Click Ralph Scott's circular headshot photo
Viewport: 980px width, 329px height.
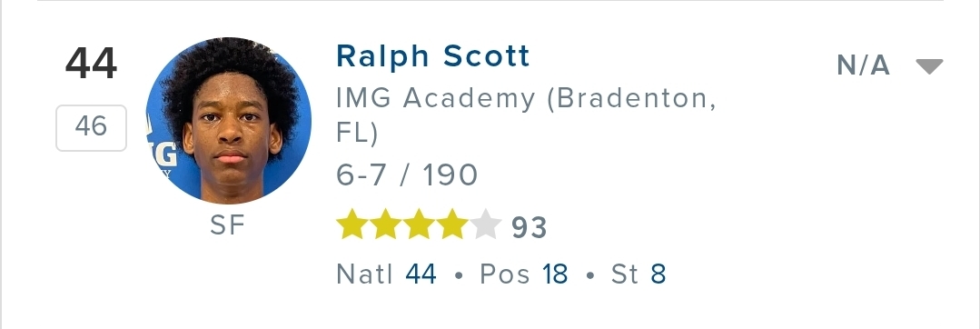229,121
